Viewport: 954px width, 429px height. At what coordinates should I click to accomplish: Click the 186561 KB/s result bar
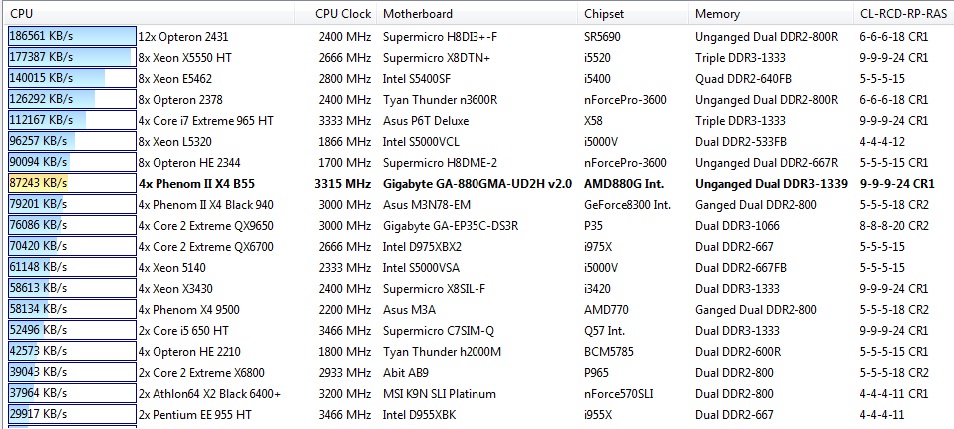pos(70,36)
